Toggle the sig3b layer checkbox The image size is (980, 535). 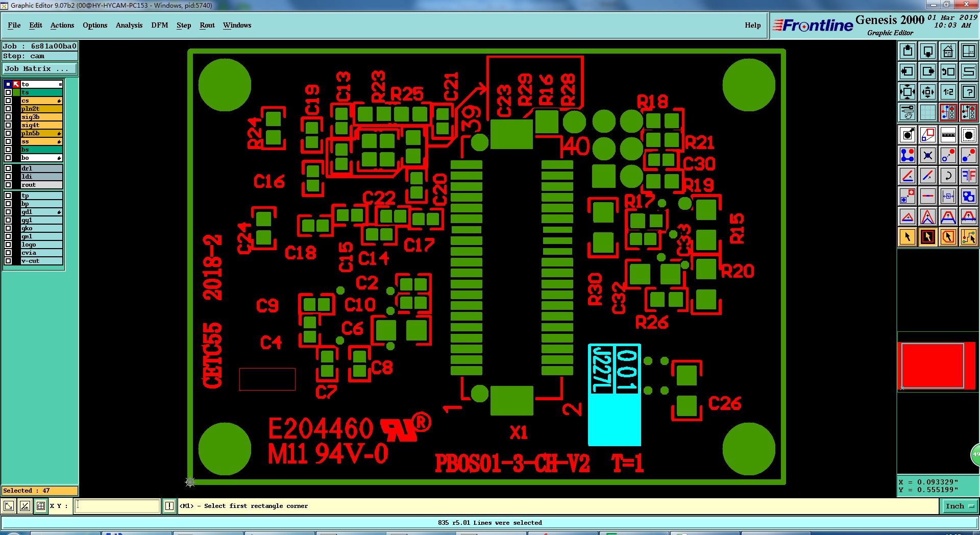tap(8, 117)
